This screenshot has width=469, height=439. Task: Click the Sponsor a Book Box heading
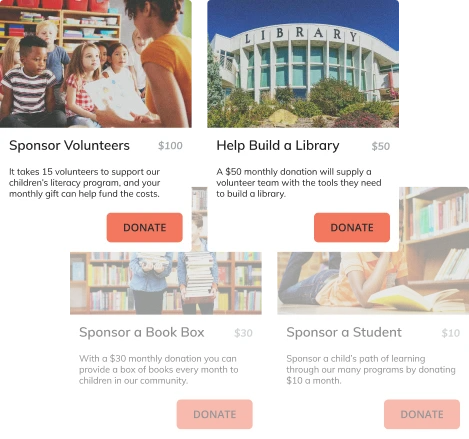[x=142, y=332]
